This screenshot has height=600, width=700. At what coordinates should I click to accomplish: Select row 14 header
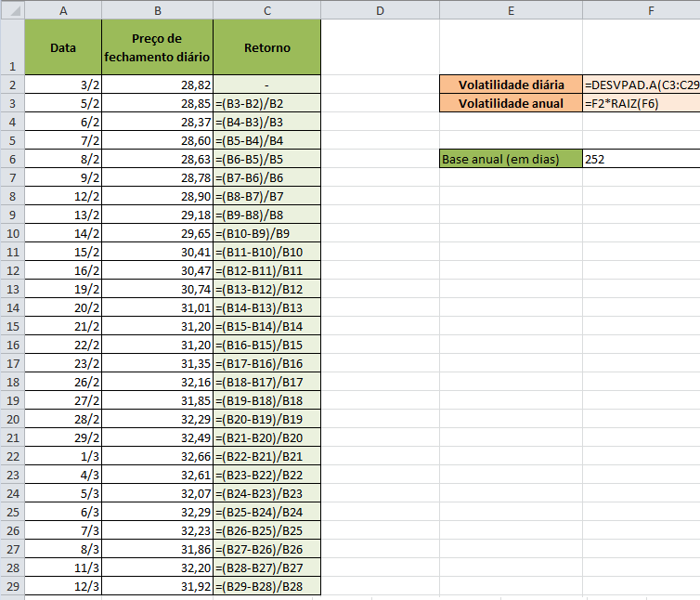12,307
